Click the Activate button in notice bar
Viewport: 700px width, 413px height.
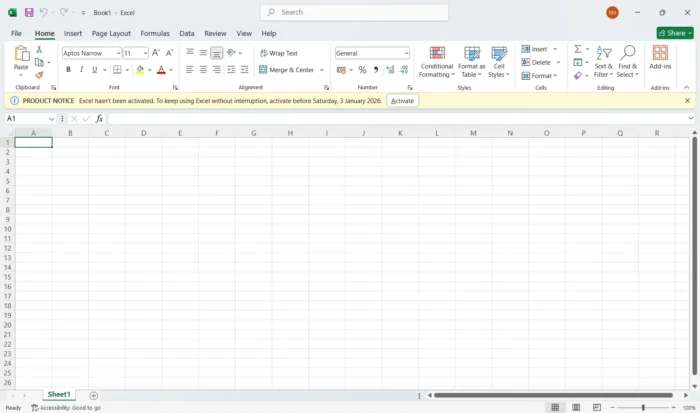coord(402,101)
